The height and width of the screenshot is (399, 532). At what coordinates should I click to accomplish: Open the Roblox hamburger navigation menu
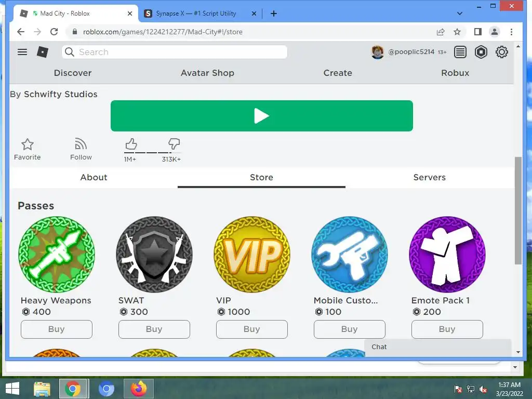point(22,52)
